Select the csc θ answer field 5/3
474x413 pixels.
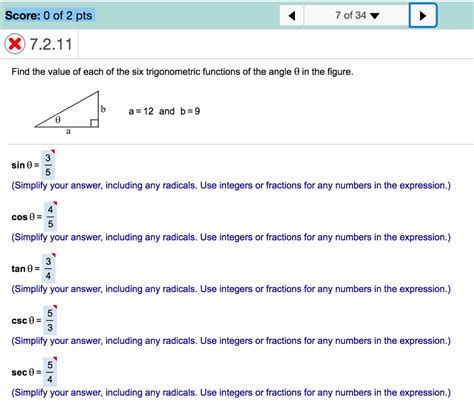tap(50, 320)
